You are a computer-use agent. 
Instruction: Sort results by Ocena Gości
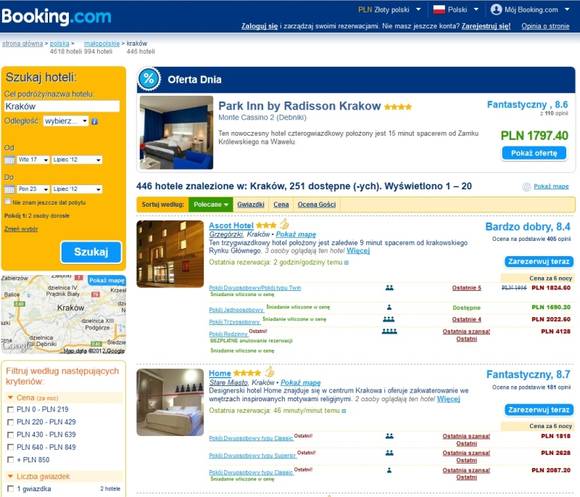317,204
